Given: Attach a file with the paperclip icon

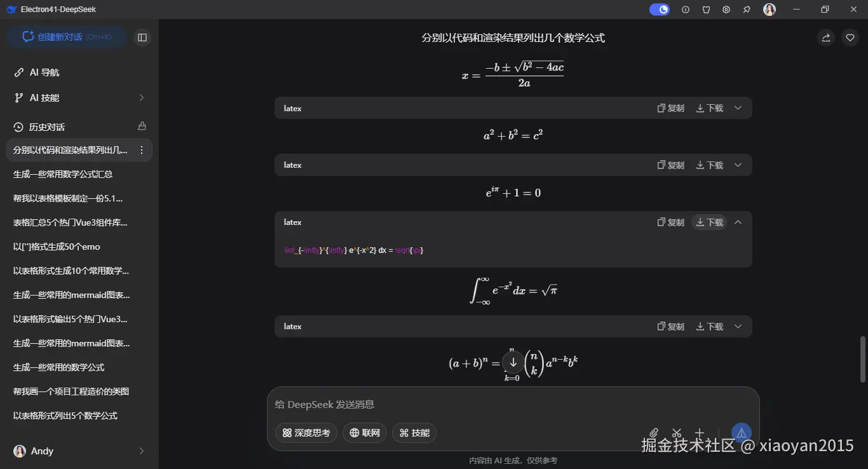Looking at the screenshot, I should (x=653, y=432).
